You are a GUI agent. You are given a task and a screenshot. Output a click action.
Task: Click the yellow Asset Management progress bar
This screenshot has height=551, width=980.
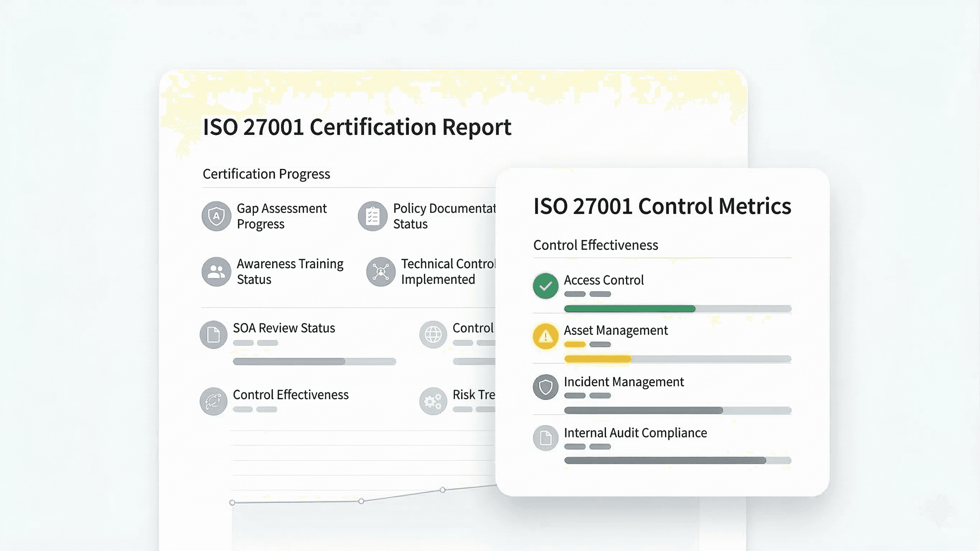pos(598,359)
